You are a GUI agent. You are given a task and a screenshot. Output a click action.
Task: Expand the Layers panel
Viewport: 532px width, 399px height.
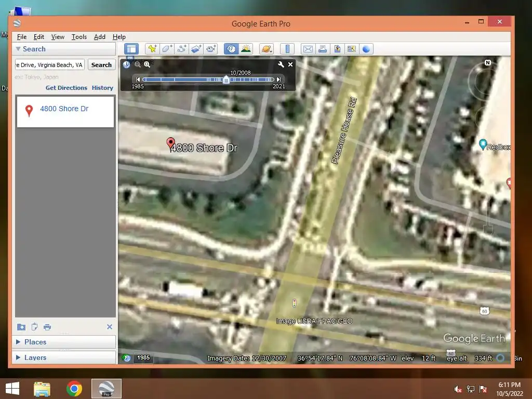(18, 357)
